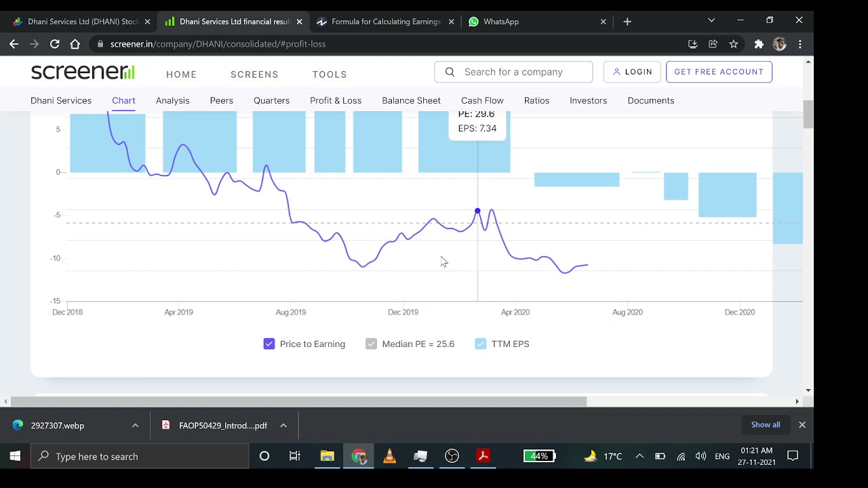The width and height of the screenshot is (868, 488).
Task: Click the browser address bar URL
Action: 218,44
